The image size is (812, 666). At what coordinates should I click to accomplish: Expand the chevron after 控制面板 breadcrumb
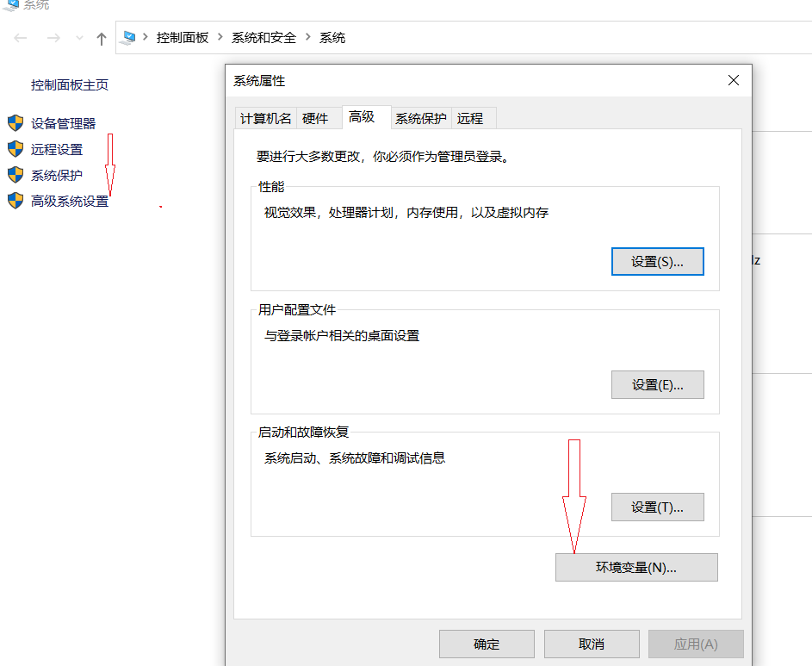click(220, 37)
